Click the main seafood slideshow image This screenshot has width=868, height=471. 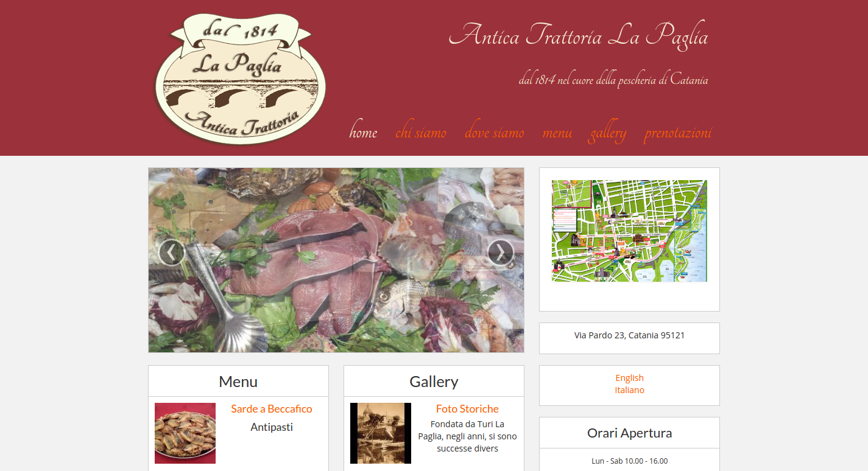[336, 260]
